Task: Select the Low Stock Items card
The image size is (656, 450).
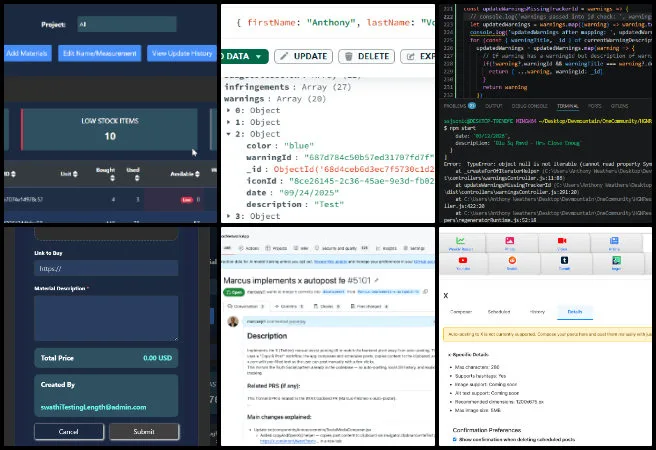Action: (x=110, y=129)
